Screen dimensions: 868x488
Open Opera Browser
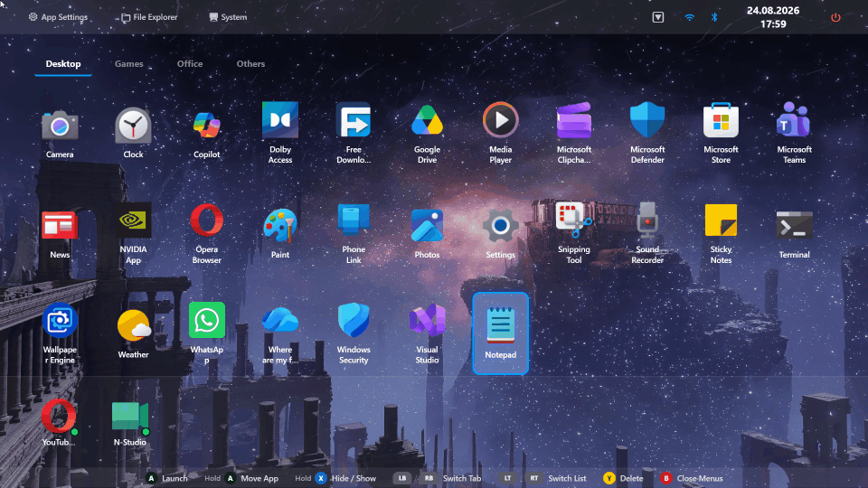(x=206, y=233)
